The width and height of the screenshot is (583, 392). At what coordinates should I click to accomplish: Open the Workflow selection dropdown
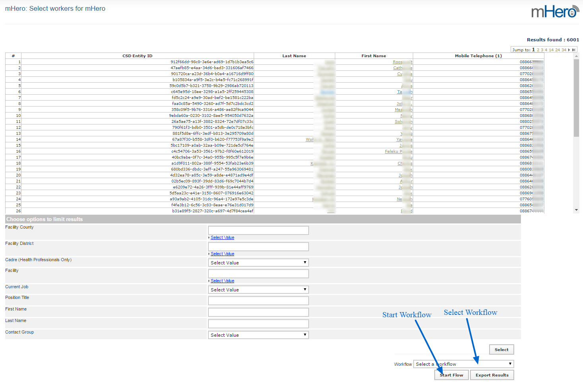pyautogui.click(x=464, y=364)
